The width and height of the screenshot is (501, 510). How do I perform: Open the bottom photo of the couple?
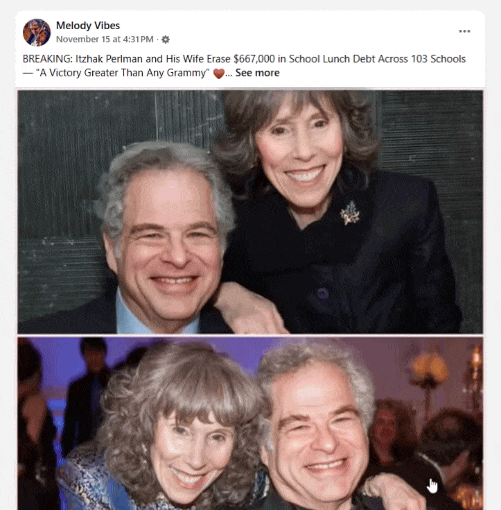250,424
